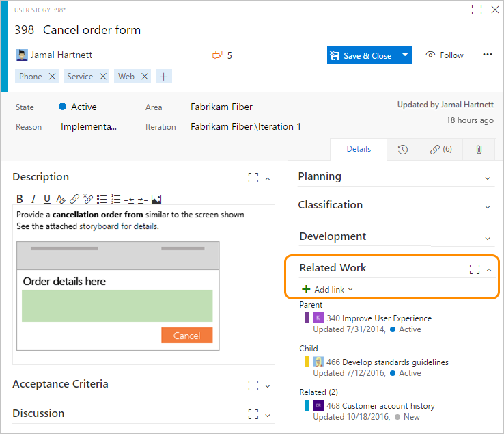Viewport: 504px width, 434px height.
Task: Open related item 468 Customer account history
Action: tap(380, 406)
